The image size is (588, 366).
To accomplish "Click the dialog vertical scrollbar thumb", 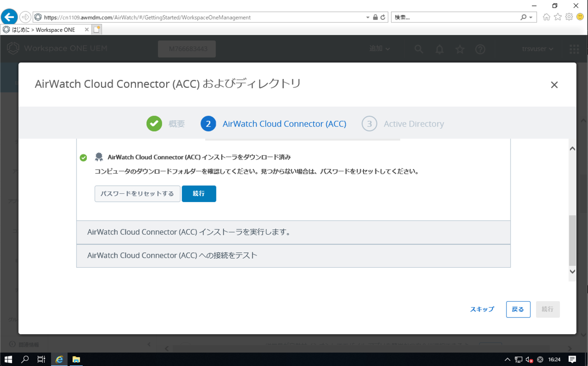I will point(573,240).
